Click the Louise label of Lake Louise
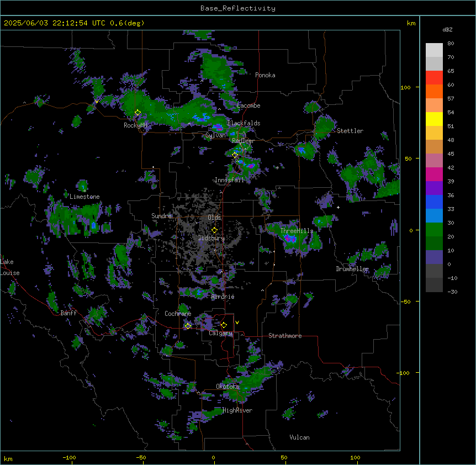The width and height of the screenshot is (476, 465). pos(10,273)
